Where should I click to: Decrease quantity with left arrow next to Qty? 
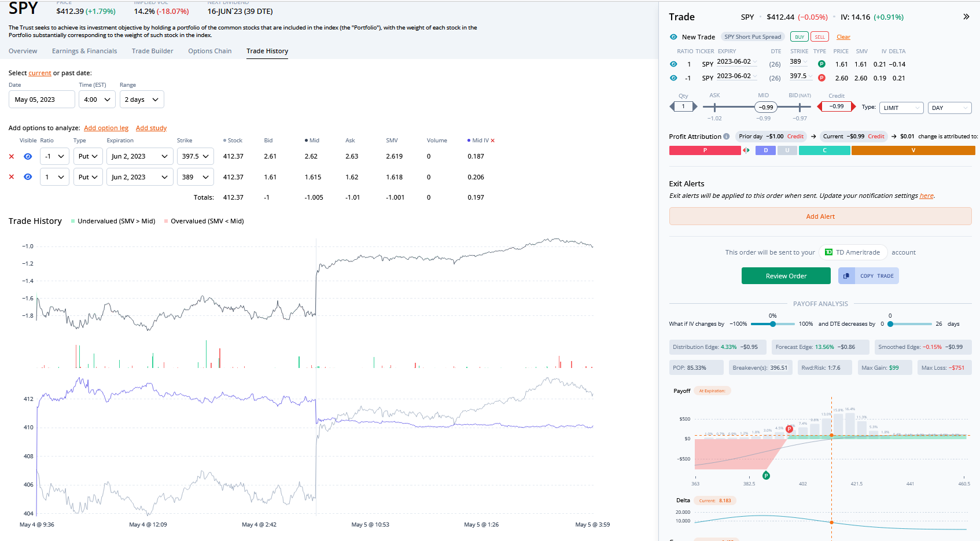672,106
